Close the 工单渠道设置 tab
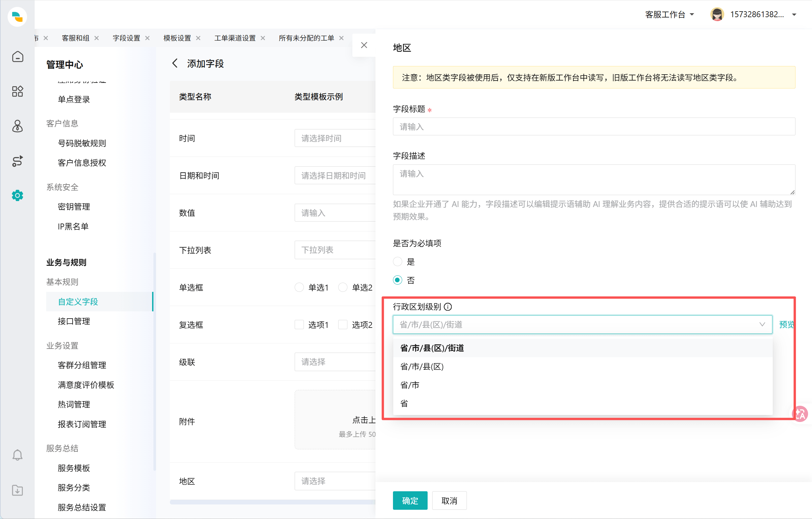The width and height of the screenshot is (812, 519). click(x=263, y=38)
